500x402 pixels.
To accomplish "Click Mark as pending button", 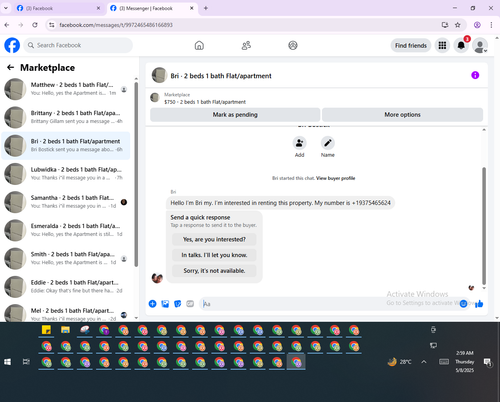I will pyautogui.click(x=235, y=115).
